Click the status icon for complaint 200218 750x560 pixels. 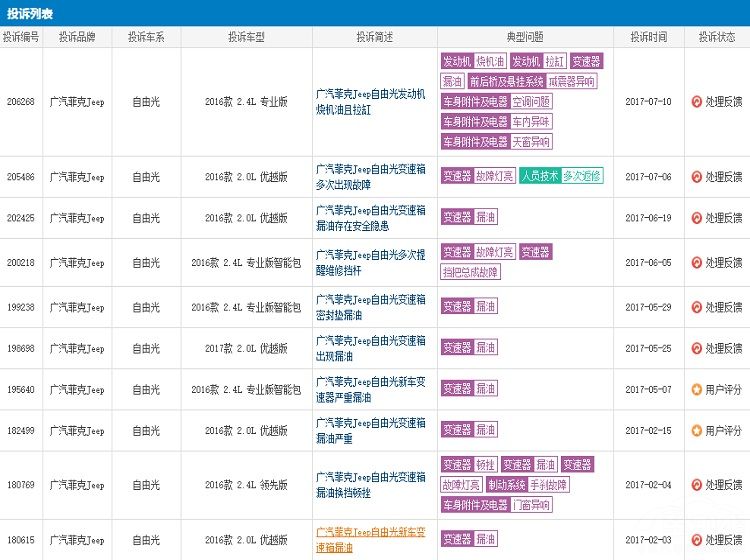696,262
